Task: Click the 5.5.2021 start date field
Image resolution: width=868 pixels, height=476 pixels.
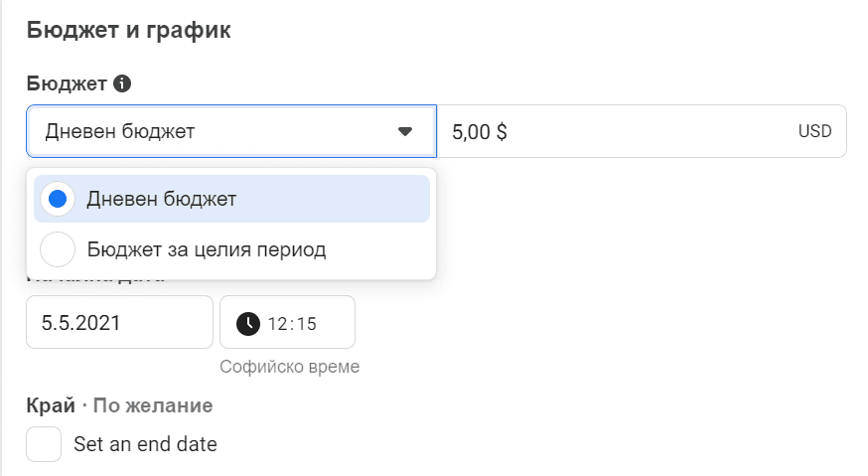Action: (x=119, y=322)
